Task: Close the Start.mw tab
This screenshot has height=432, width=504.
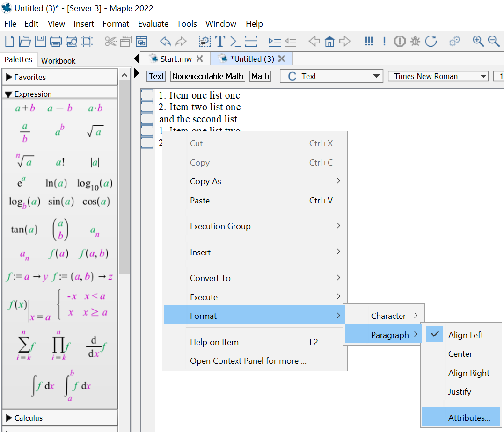Action: pyautogui.click(x=200, y=58)
